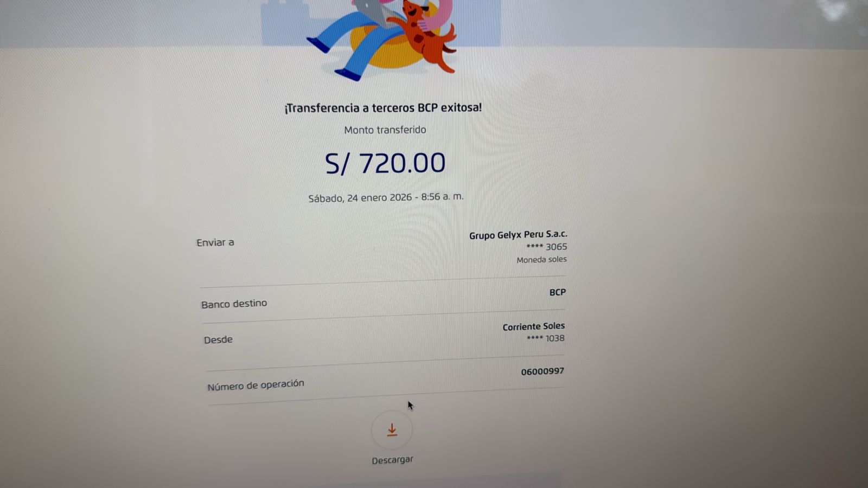Click the Descargar label under the icon
868x488 pixels.
click(392, 460)
